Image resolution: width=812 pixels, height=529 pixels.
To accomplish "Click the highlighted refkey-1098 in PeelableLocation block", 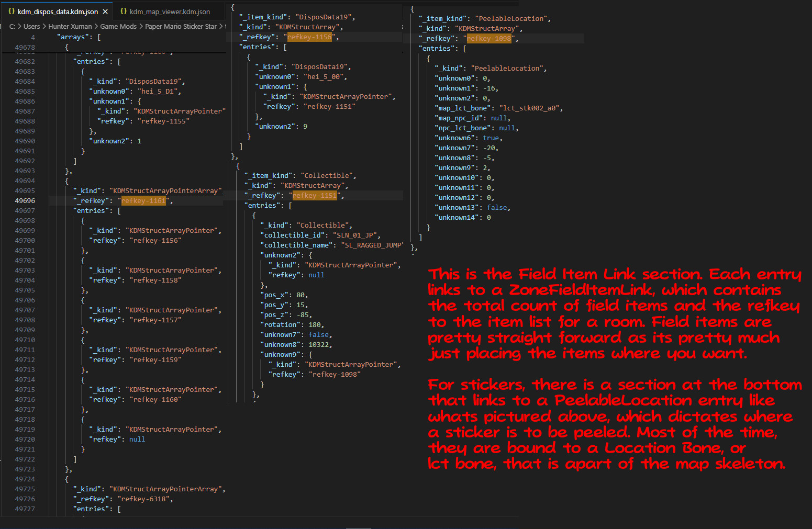I will point(489,39).
